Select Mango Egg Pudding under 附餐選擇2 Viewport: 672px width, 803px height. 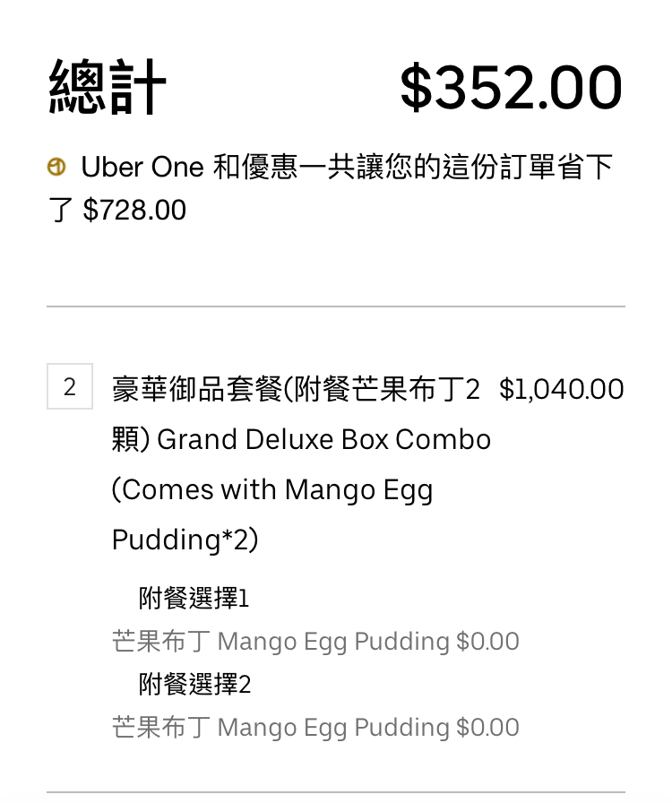[x=333, y=728]
